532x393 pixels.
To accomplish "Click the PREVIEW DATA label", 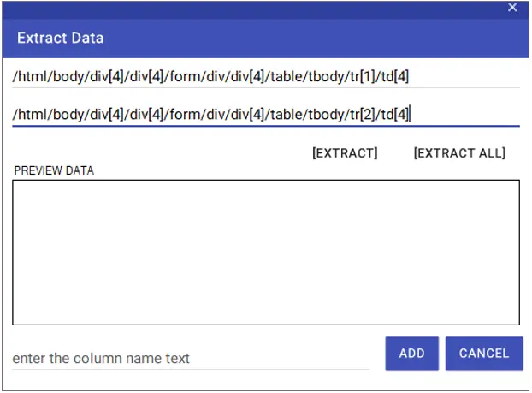I will click(54, 170).
